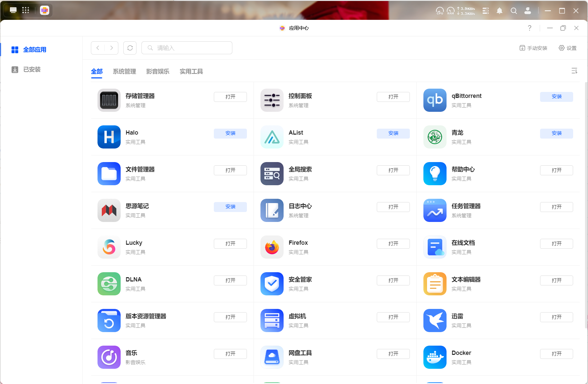This screenshot has height=384, width=588.
Task: Open 设置 in App Center toolbar
Action: [x=568, y=48]
